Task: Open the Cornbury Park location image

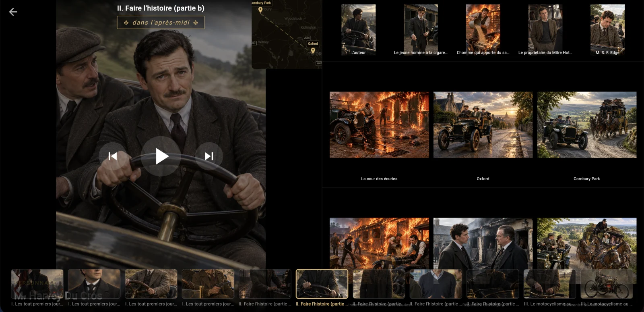Action: coord(587,125)
